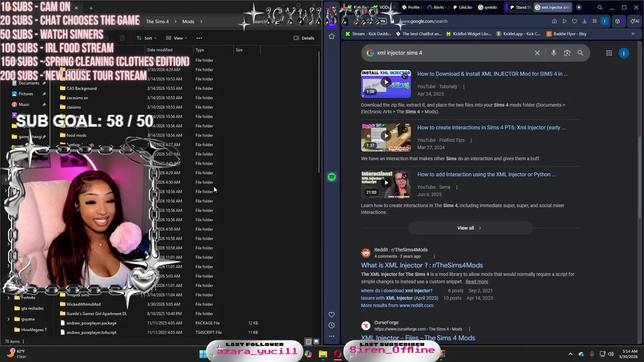Viewport: 644px width, 362px height.
Task: Click File Explorer three-dot See more button
Action: pos(199,38)
